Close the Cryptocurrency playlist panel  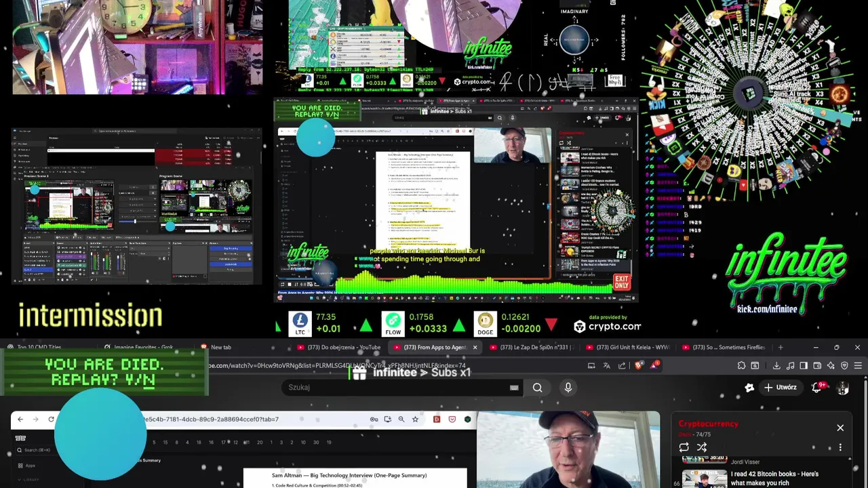click(840, 428)
